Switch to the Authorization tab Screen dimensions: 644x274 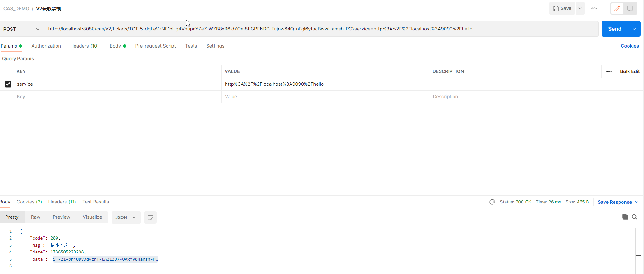(x=46, y=46)
